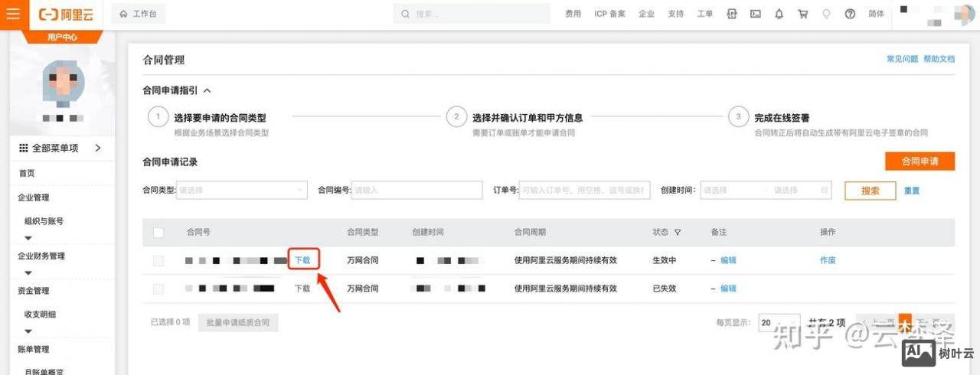The height and width of the screenshot is (375, 980).
Task: Open the 状态 column filter icon
Action: click(678, 232)
